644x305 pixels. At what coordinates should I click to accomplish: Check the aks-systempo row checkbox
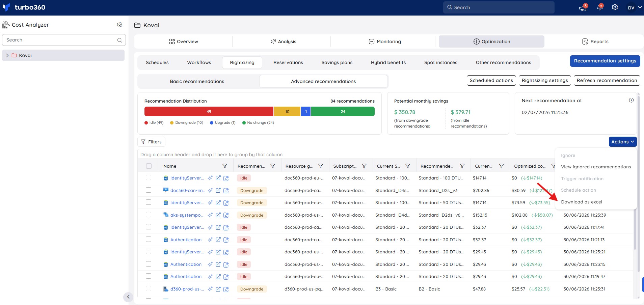149,215
